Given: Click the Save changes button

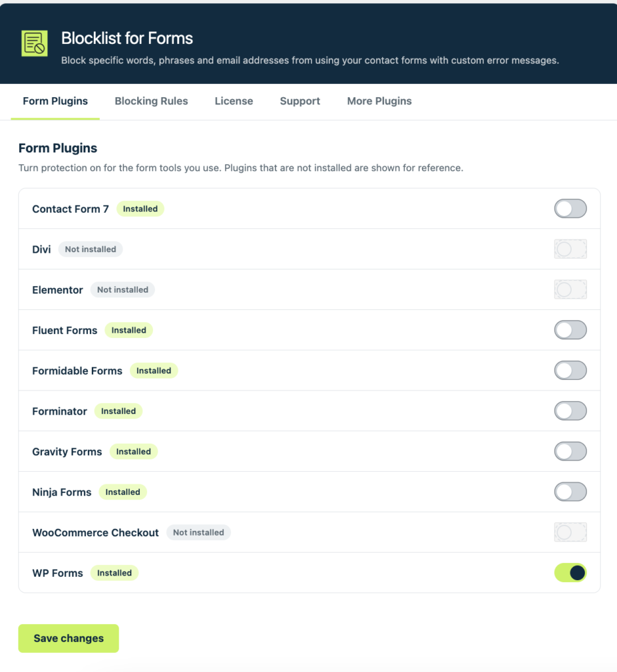Looking at the screenshot, I should point(69,638).
